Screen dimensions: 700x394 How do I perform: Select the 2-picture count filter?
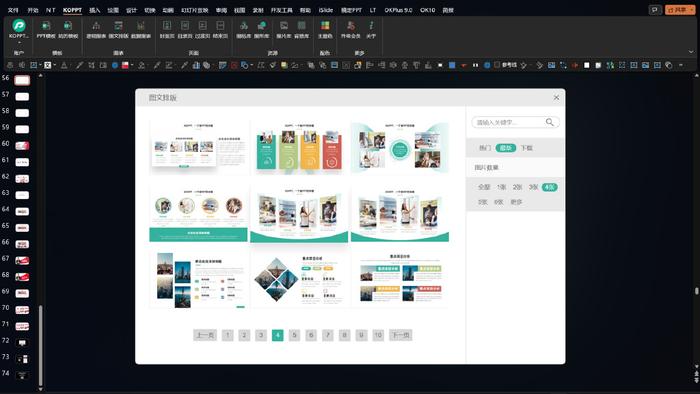517,187
